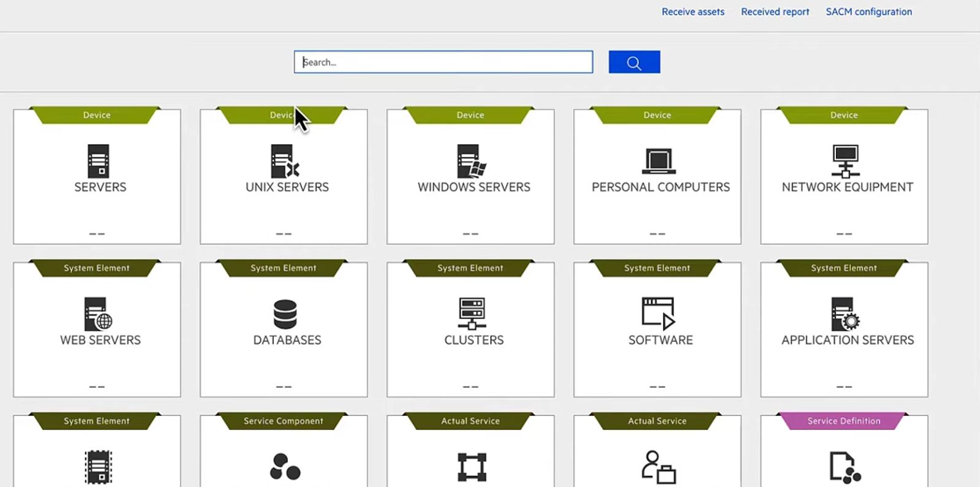Go to SACM configuration
980x487 pixels.
click(x=869, y=12)
